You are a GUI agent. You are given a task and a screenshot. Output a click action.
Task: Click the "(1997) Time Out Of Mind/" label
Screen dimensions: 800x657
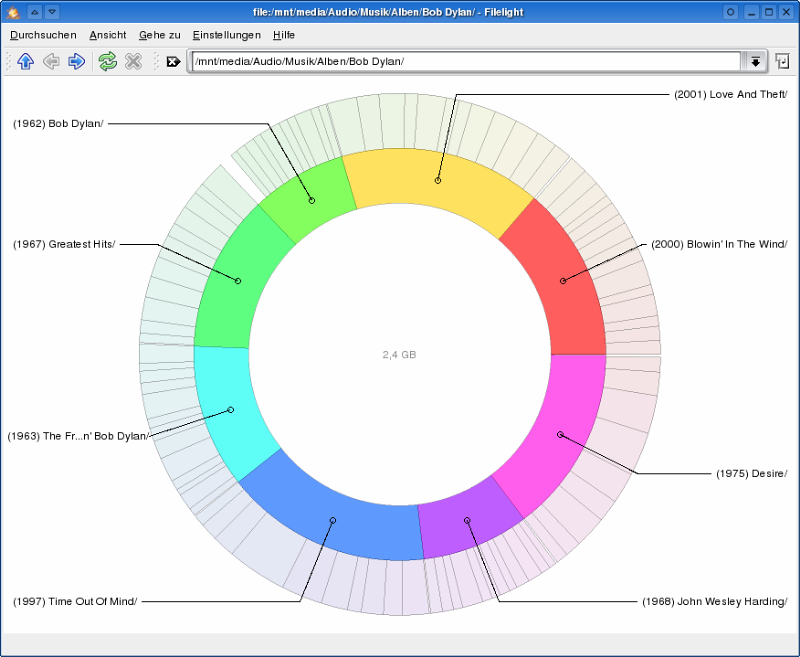75,602
